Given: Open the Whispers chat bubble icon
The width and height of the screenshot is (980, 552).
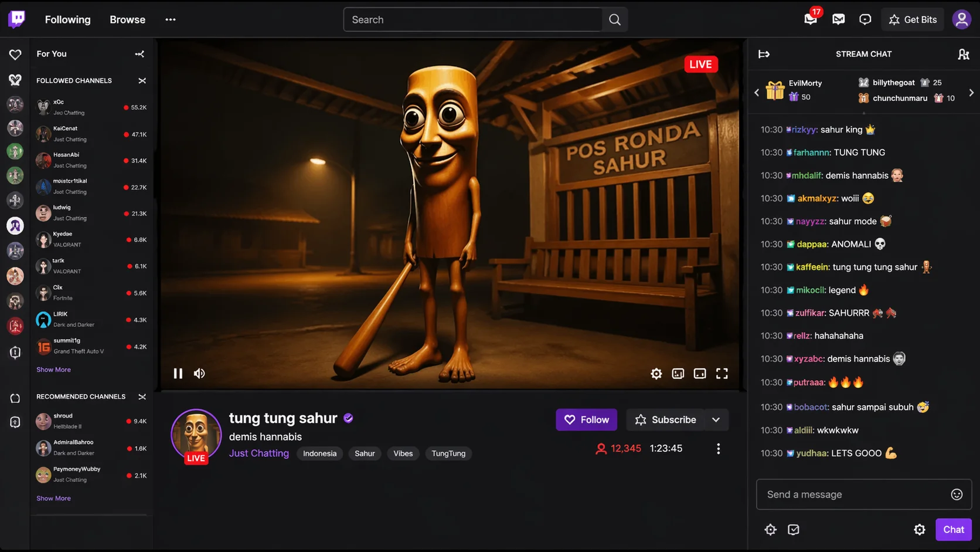Looking at the screenshot, I should [865, 19].
